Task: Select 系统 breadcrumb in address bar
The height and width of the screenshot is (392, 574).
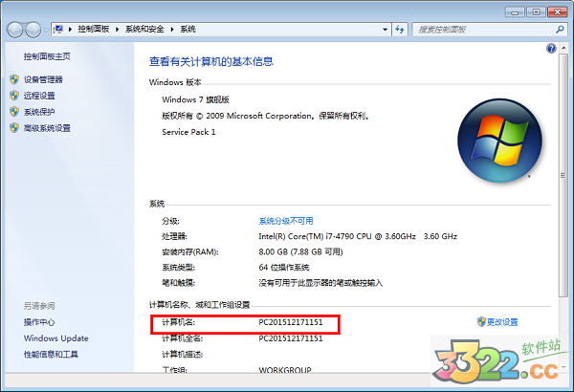Action: 188,30
